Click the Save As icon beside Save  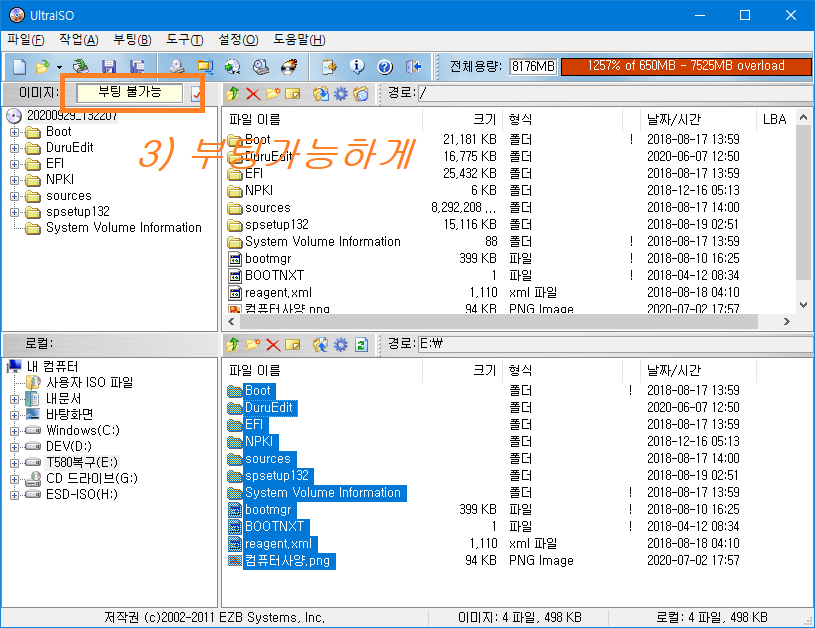point(137,67)
